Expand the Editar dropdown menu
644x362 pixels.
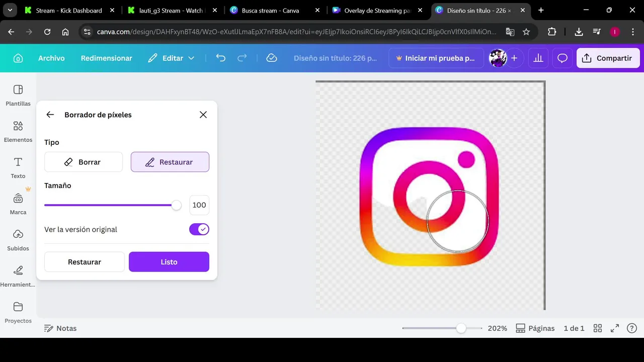pos(171,58)
